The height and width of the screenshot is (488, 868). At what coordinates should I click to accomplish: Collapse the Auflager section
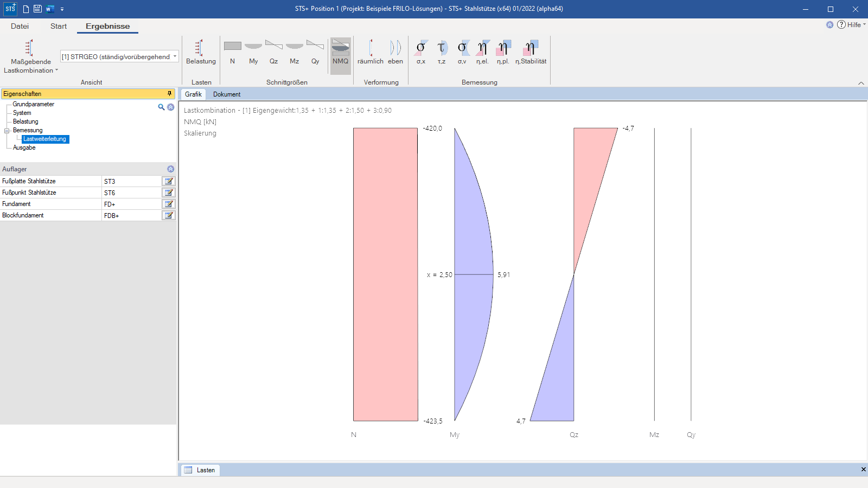coord(170,169)
